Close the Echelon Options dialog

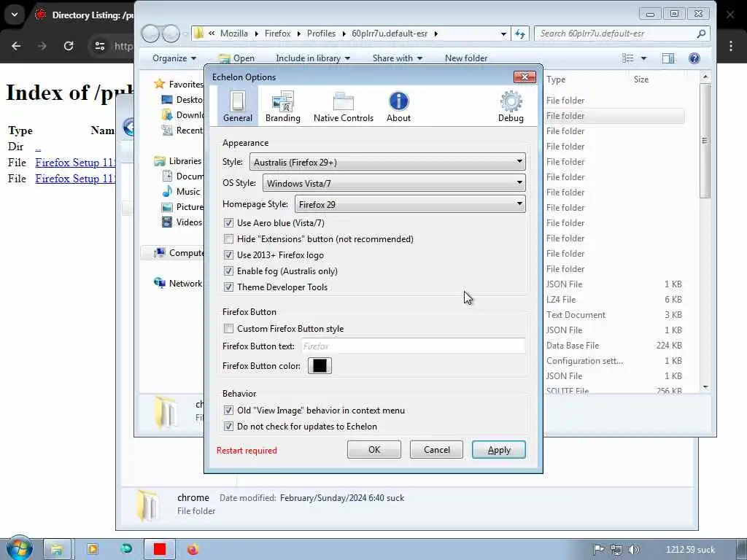click(x=525, y=77)
